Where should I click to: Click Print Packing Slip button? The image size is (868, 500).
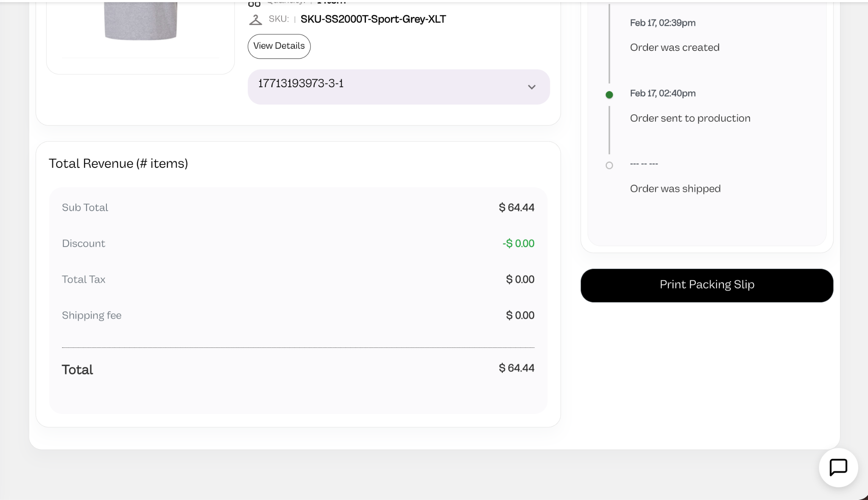(x=707, y=285)
